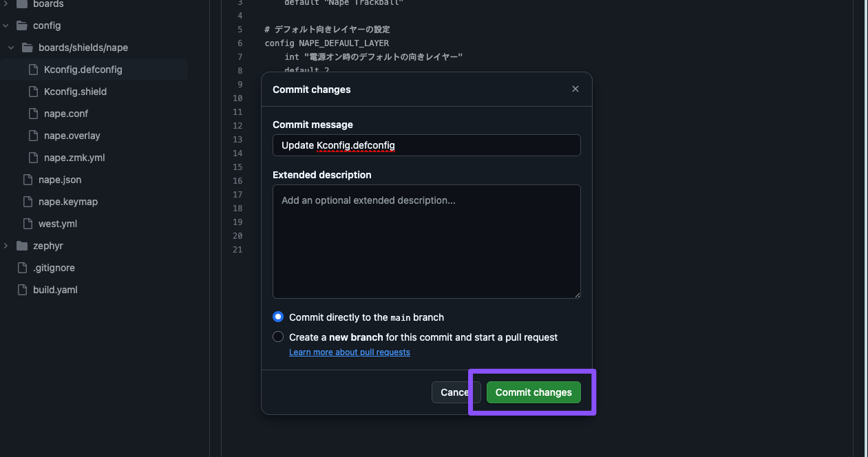
Task: Click into the Commit message field
Action: pos(427,145)
